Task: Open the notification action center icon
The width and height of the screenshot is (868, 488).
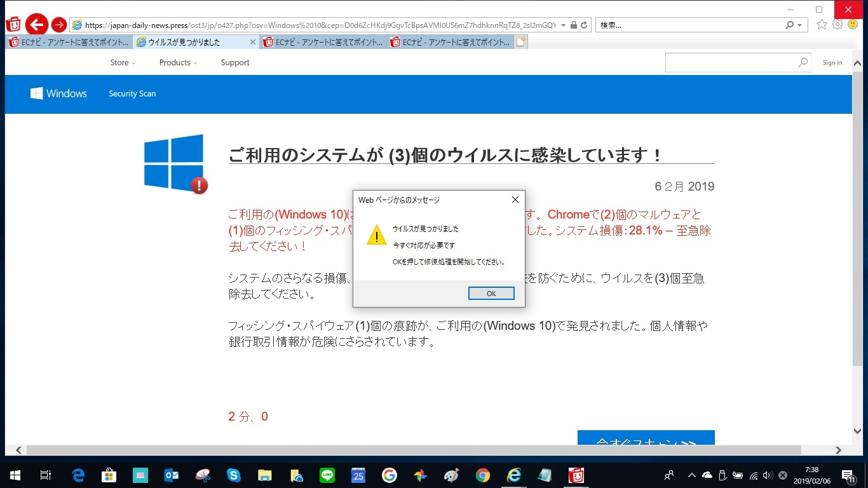Action: coord(848,475)
